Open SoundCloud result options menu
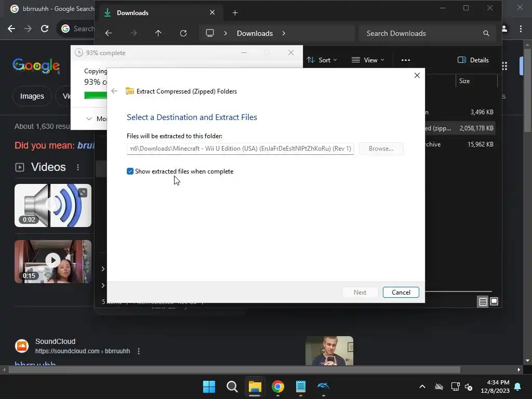The image size is (532, 399). [139, 351]
